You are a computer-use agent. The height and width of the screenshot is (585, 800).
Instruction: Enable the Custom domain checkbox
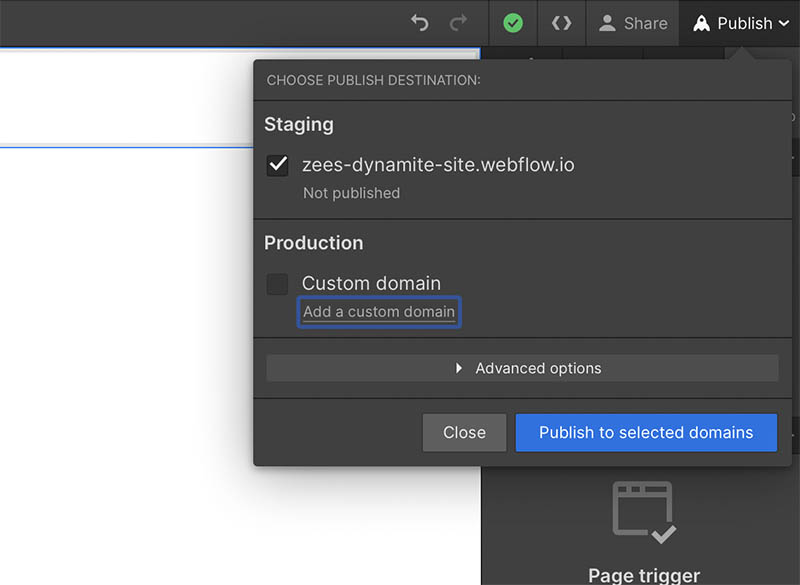pyautogui.click(x=278, y=284)
